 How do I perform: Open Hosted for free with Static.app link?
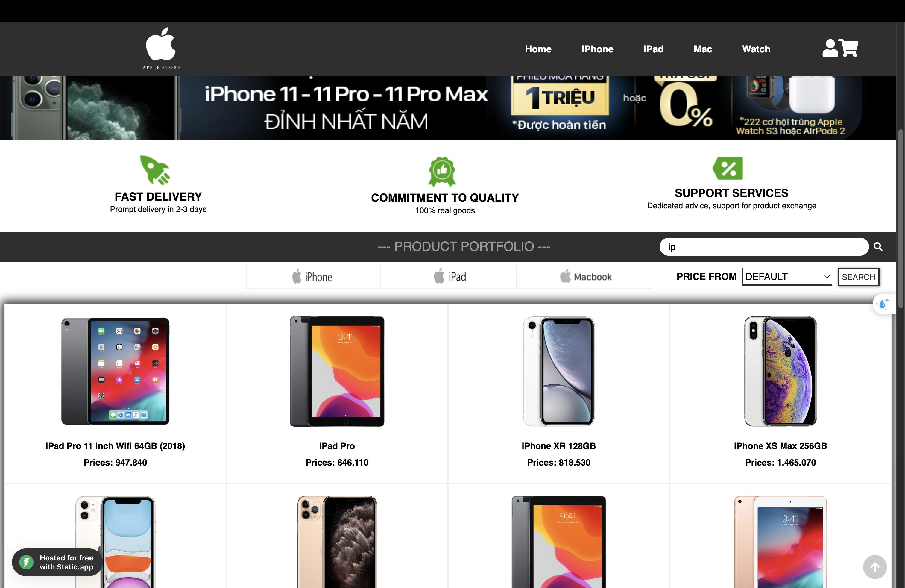pyautogui.click(x=57, y=562)
